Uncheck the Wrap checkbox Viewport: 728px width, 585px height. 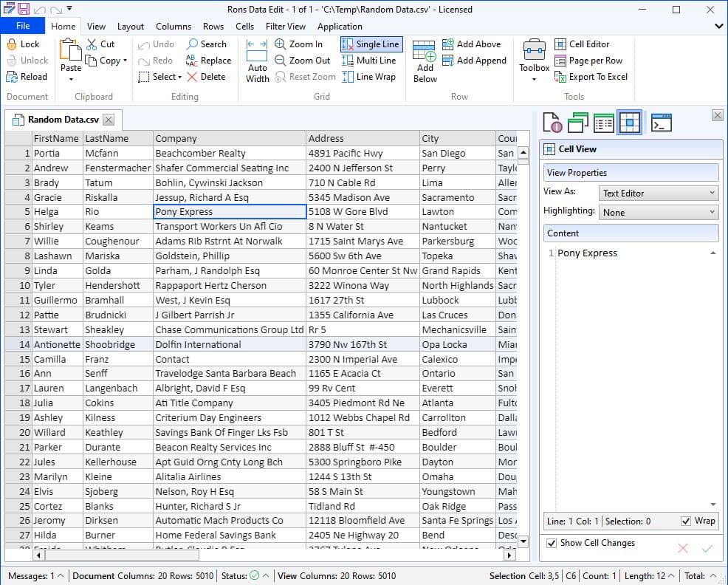tap(687, 521)
